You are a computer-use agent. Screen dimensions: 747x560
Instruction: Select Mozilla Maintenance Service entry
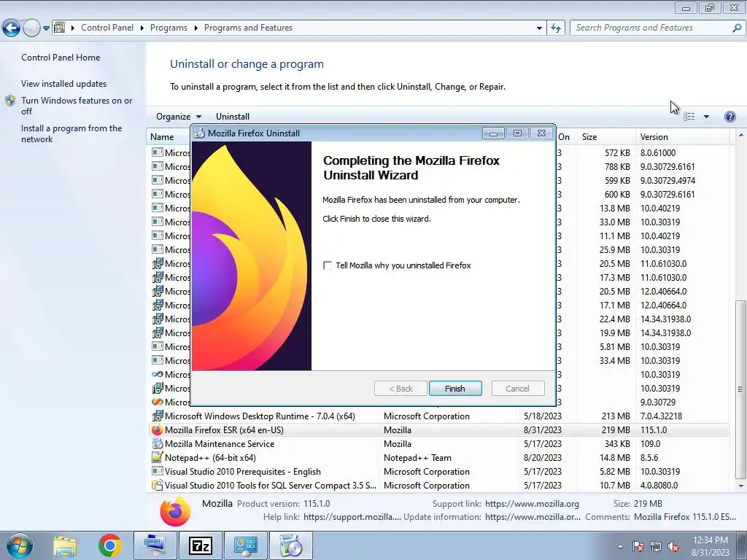438,444
